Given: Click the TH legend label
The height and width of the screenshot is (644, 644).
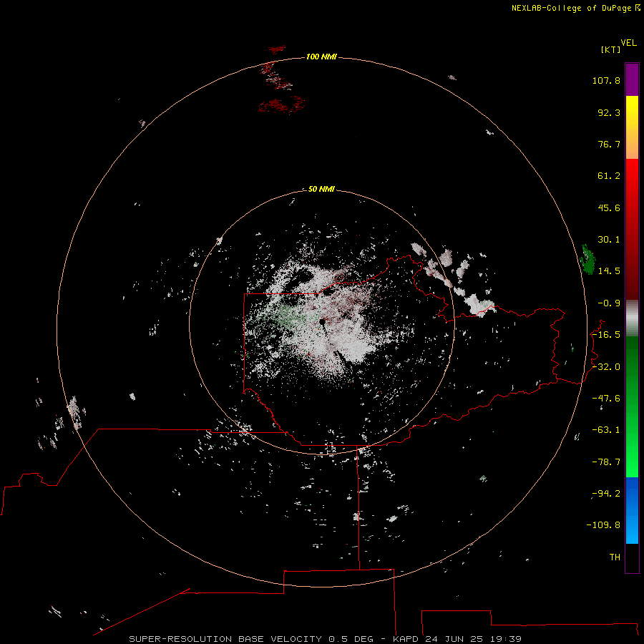Looking at the screenshot, I should coord(615,557).
